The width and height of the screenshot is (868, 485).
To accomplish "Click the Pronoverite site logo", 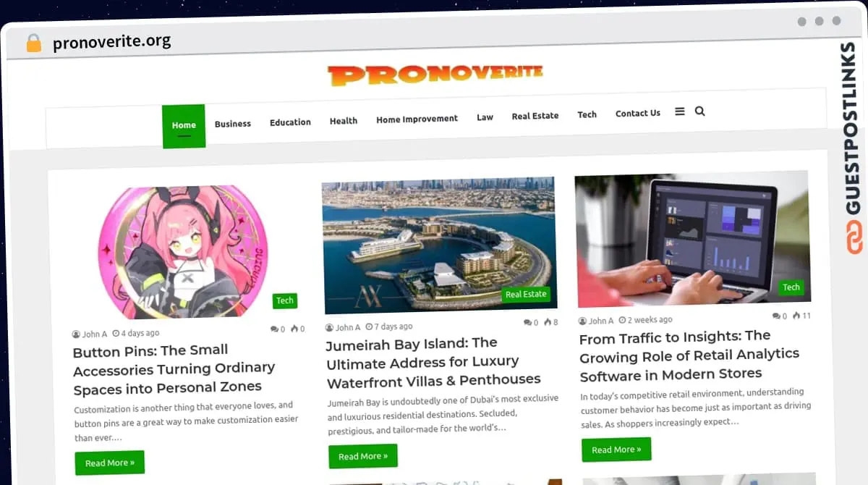I will (435, 75).
